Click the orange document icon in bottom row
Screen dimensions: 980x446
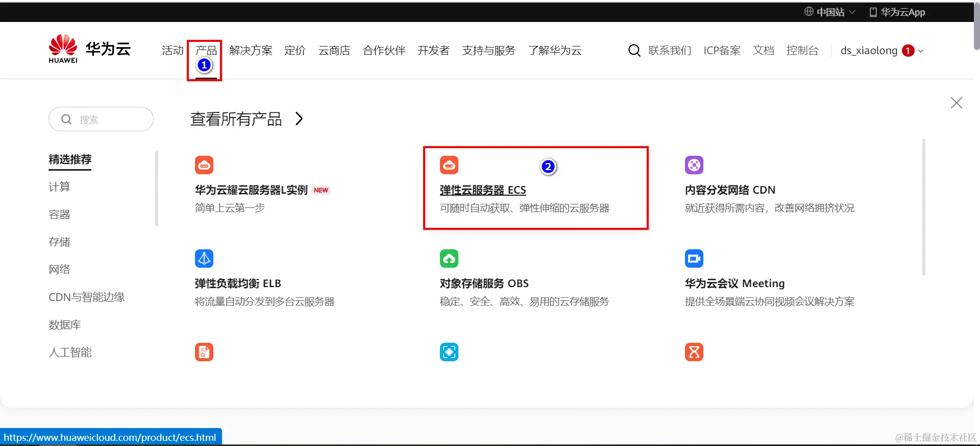204,352
